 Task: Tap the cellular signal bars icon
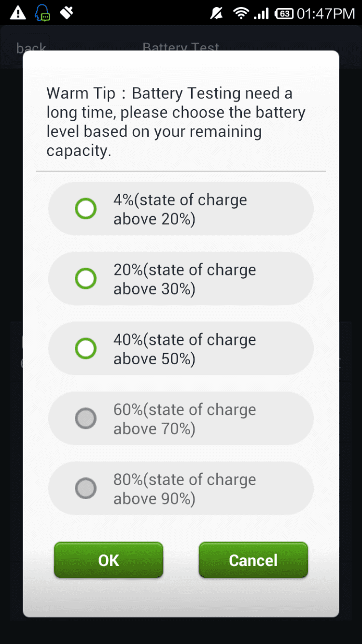[x=261, y=14]
